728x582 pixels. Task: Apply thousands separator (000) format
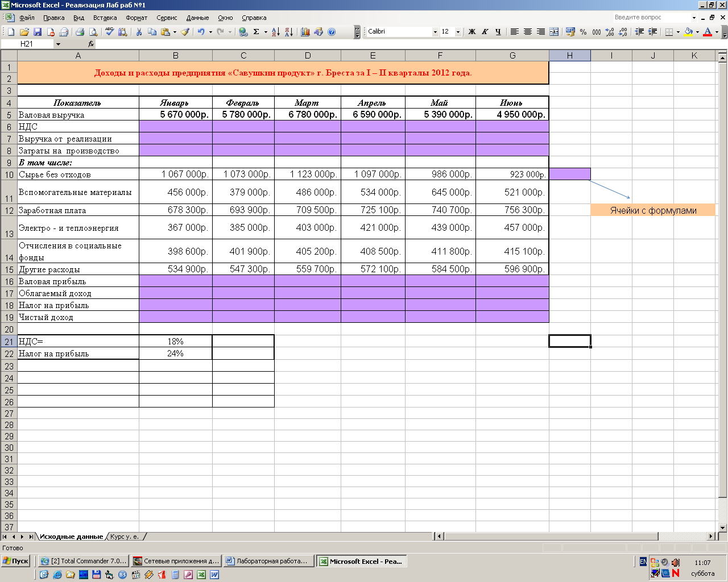597,32
